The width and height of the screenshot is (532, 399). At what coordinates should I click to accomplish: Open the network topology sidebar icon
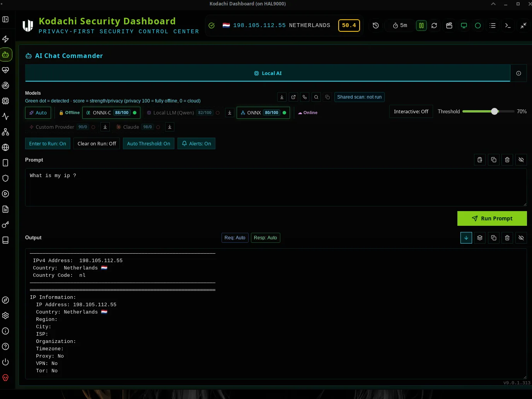(5, 132)
